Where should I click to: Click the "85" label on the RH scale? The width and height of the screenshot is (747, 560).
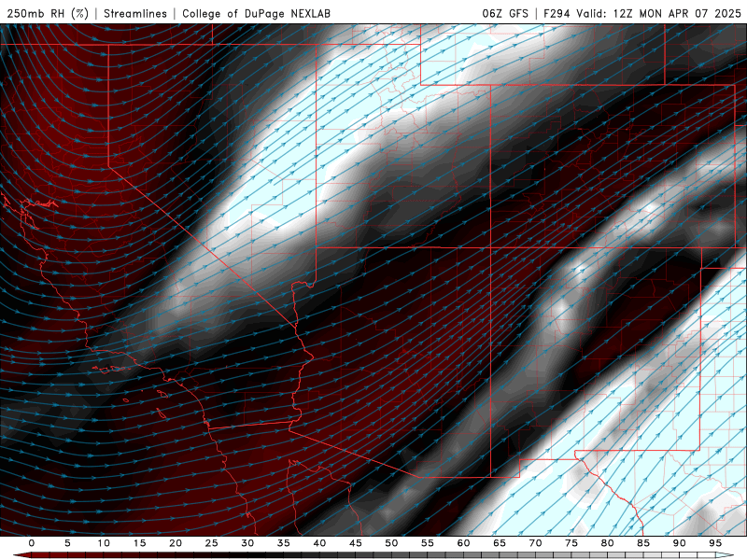point(643,543)
